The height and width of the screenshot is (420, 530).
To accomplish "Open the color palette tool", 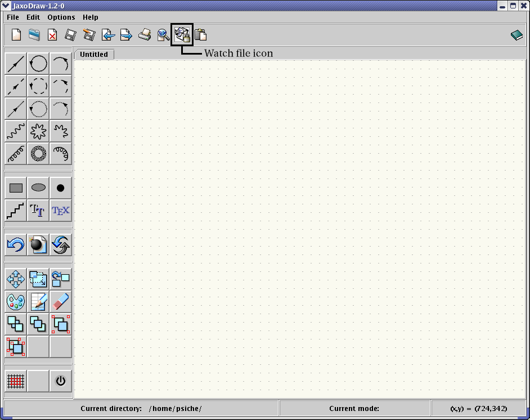I will click(16, 302).
